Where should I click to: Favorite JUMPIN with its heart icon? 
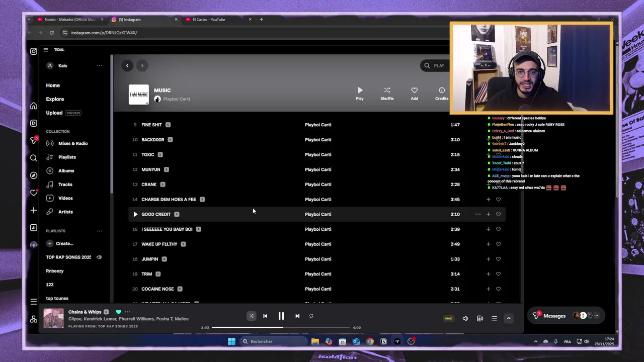click(498, 259)
